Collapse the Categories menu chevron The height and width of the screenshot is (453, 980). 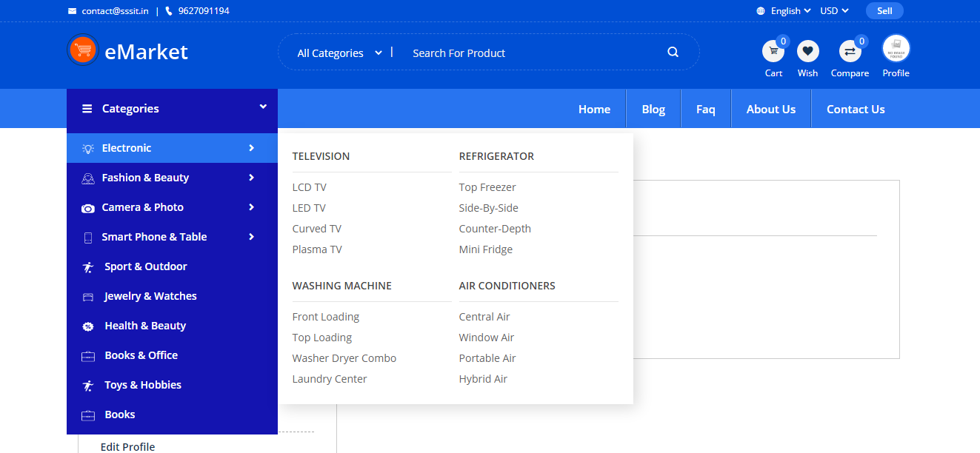point(263,107)
